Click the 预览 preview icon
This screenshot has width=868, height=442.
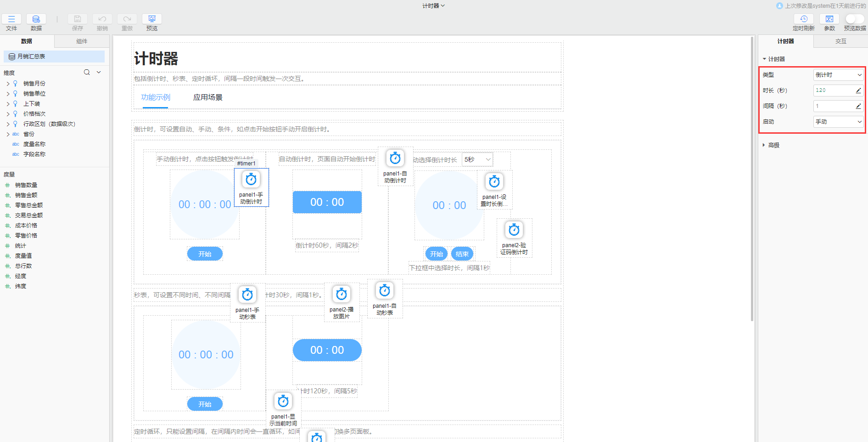pyautogui.click(x=152, y=19)
